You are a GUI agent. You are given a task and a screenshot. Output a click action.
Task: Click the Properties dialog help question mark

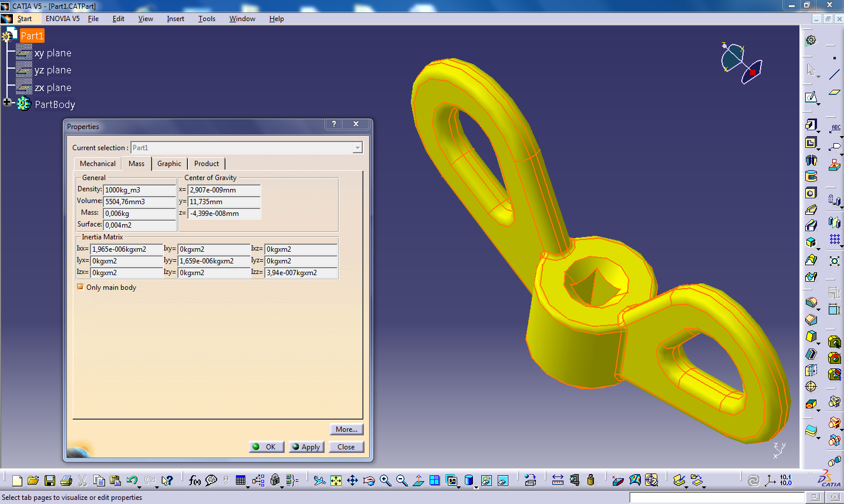(x=334, y=124)
